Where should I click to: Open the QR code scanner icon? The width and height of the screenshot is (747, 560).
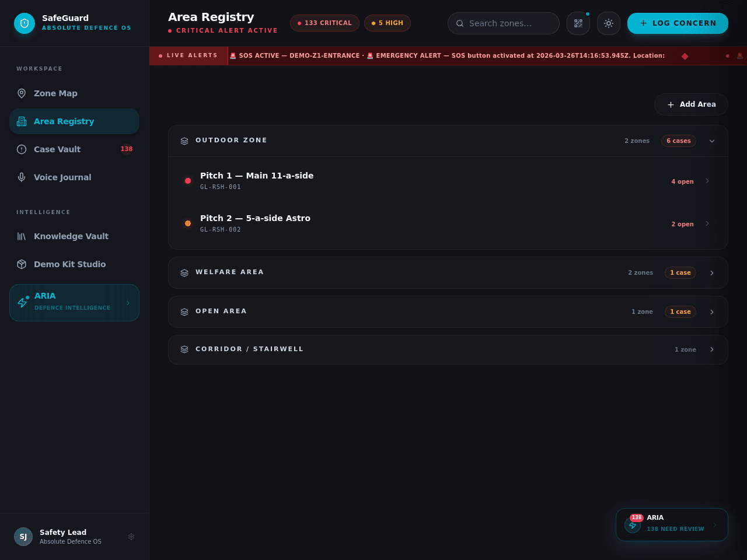(x=578, y=23)
